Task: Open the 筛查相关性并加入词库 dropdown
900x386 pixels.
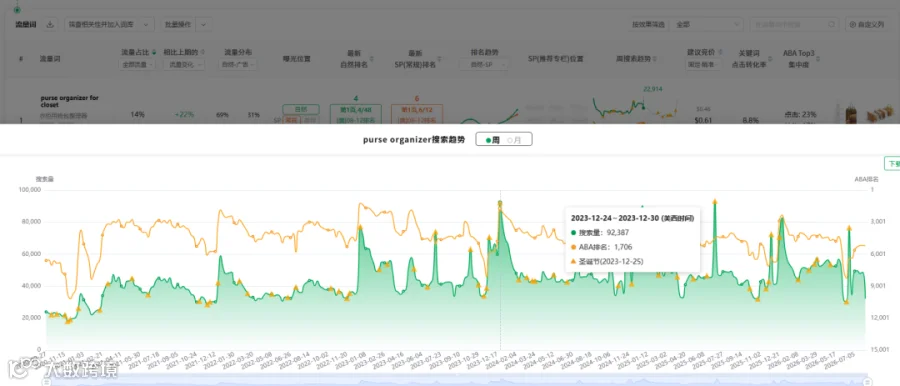Action: (x=110, y=24)
